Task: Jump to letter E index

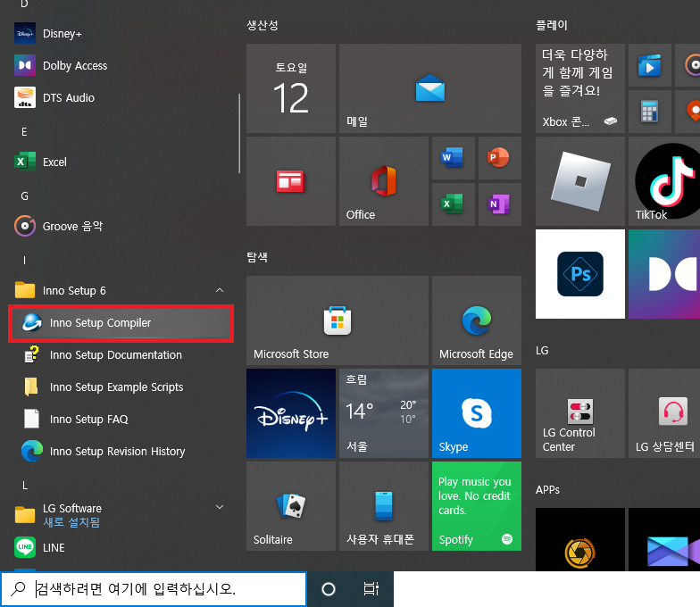Action: point(24,132)
